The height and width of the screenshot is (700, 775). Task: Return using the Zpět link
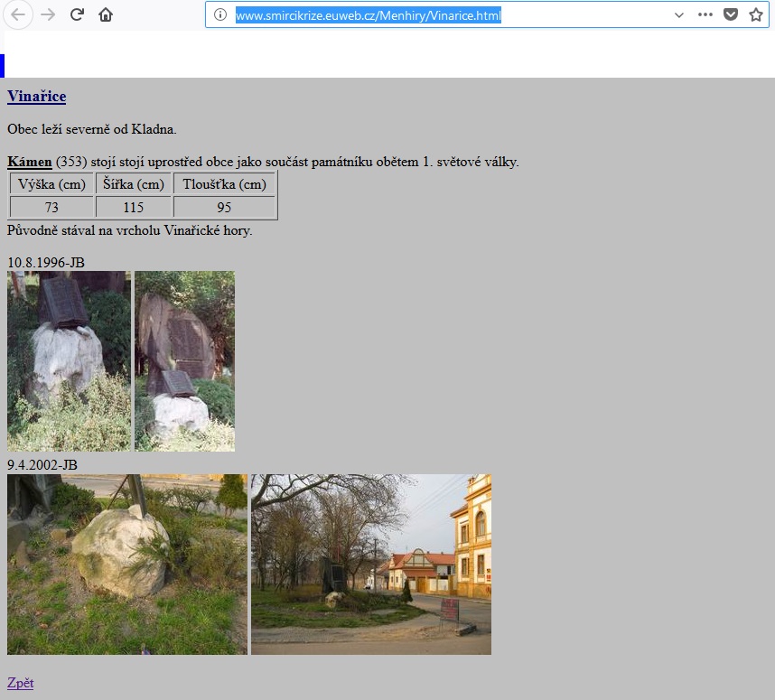[19, 683]
